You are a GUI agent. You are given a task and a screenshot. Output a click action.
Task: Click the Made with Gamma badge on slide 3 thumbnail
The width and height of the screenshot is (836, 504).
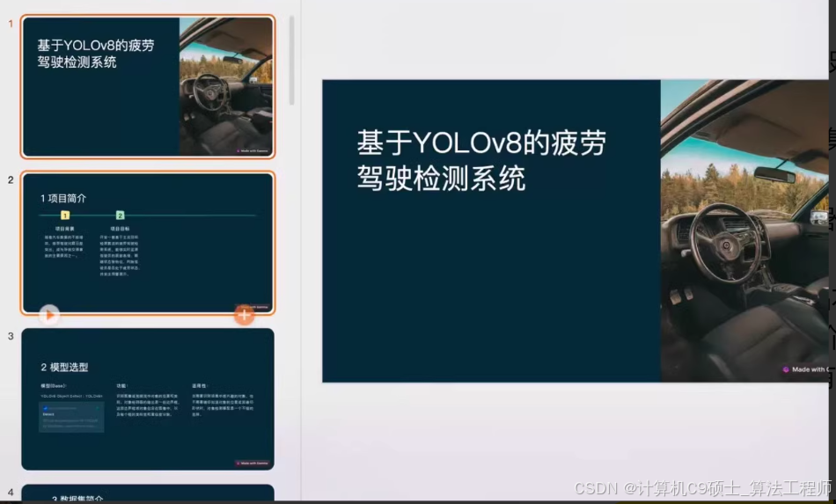[x=253, y=463]
